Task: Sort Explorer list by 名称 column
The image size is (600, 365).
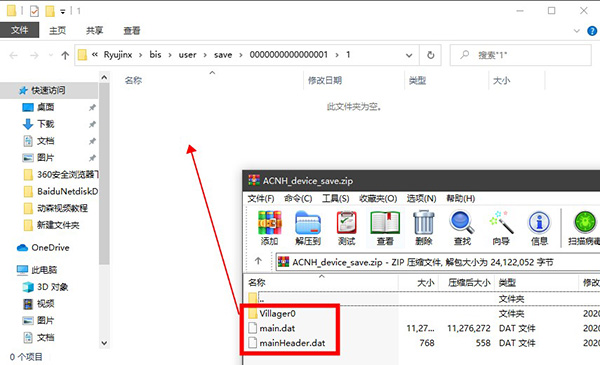Action: 133,80
